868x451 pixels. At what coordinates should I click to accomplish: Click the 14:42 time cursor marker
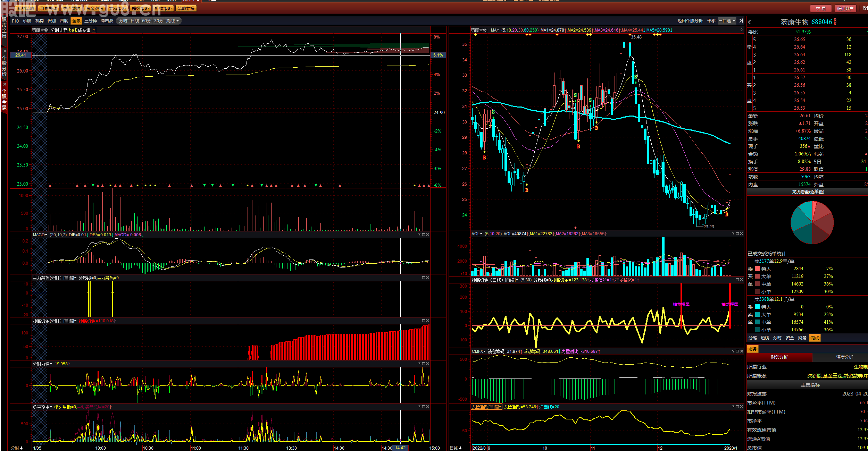coord(400,448)
